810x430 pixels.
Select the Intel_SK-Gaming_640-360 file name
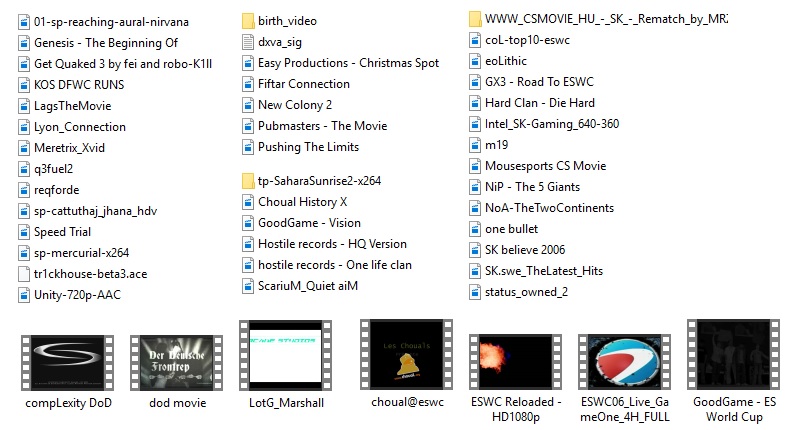(552, 124)
